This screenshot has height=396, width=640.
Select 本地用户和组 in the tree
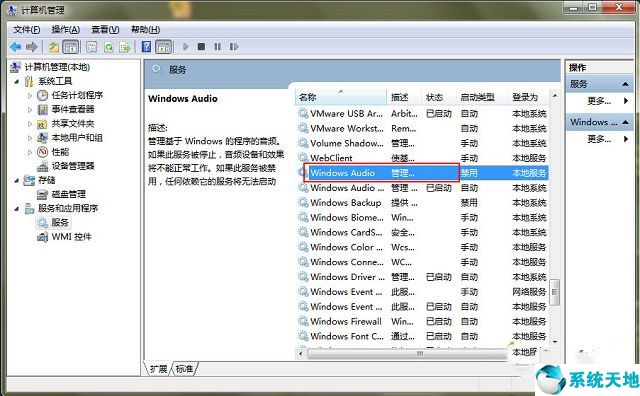(x=77, y=138)
